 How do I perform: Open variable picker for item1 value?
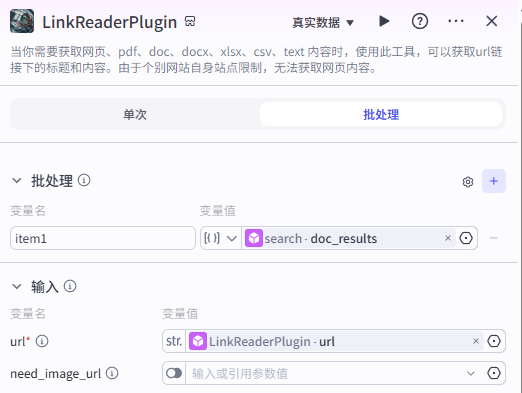pos(466,238)
